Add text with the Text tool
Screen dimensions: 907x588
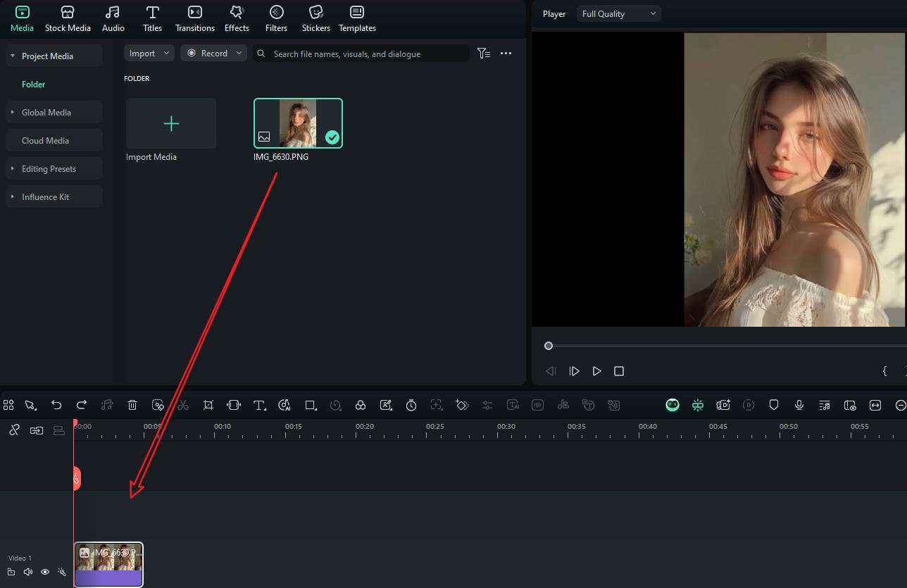point(259,405)
